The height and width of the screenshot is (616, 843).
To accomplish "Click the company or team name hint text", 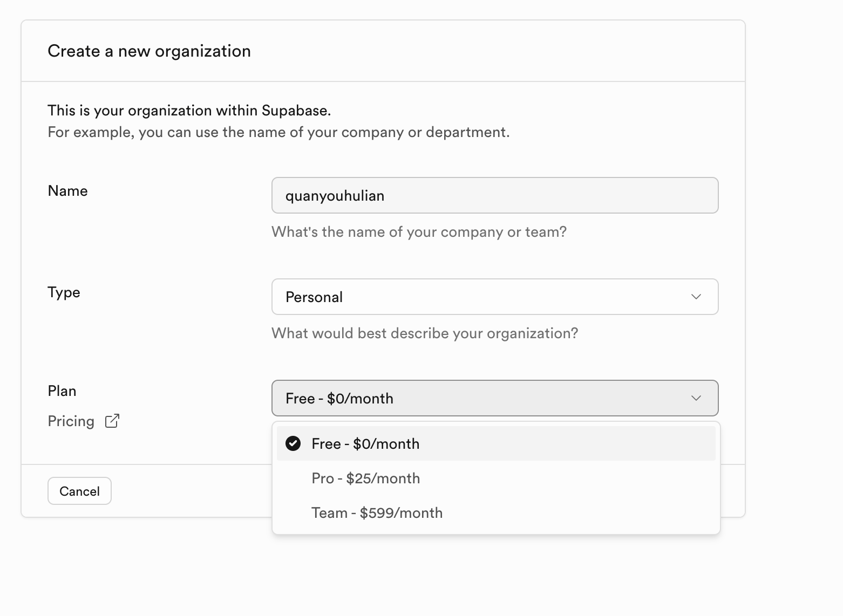I will 419,232.
